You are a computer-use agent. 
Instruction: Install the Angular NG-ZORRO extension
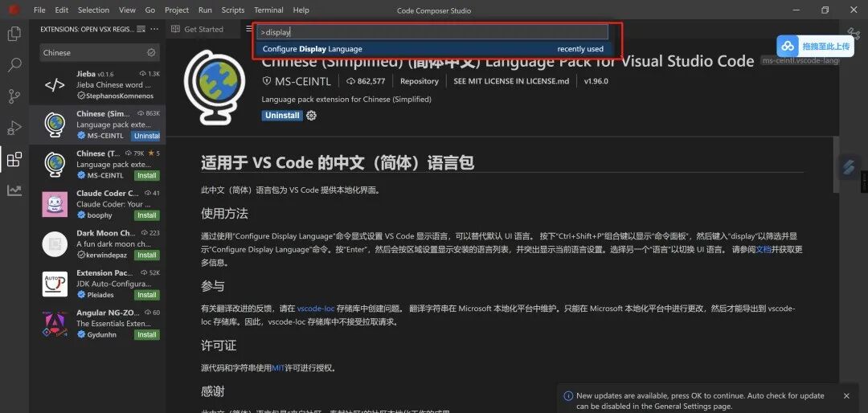[x=147, y=335]
